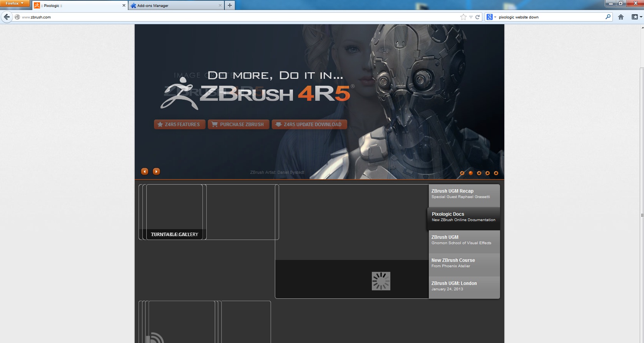Select the third slide indicator dot
This screenshot has height=343, width=644.
(479, 173)
